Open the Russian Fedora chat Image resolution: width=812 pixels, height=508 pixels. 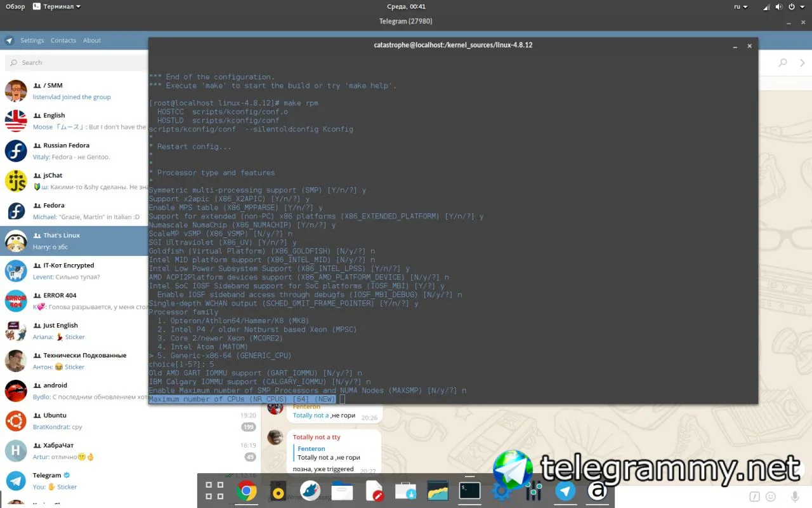pos(74,151)
